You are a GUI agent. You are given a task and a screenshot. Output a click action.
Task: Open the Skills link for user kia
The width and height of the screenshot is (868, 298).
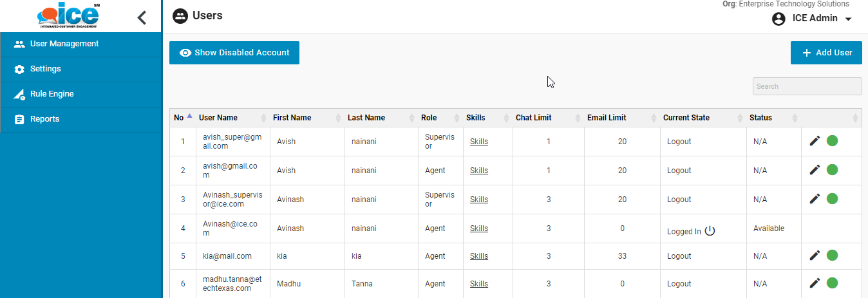(478, 256)
